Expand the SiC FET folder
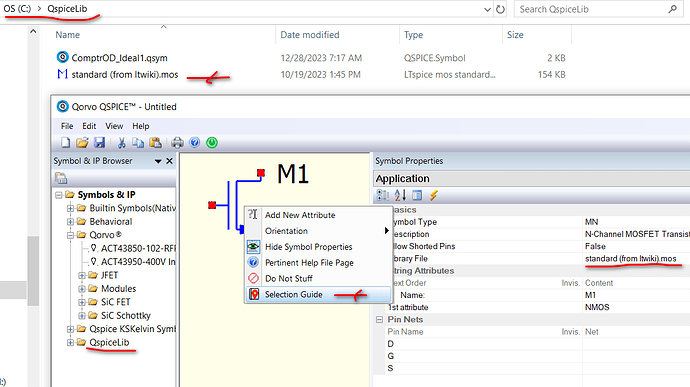 [x=82, y=302]
